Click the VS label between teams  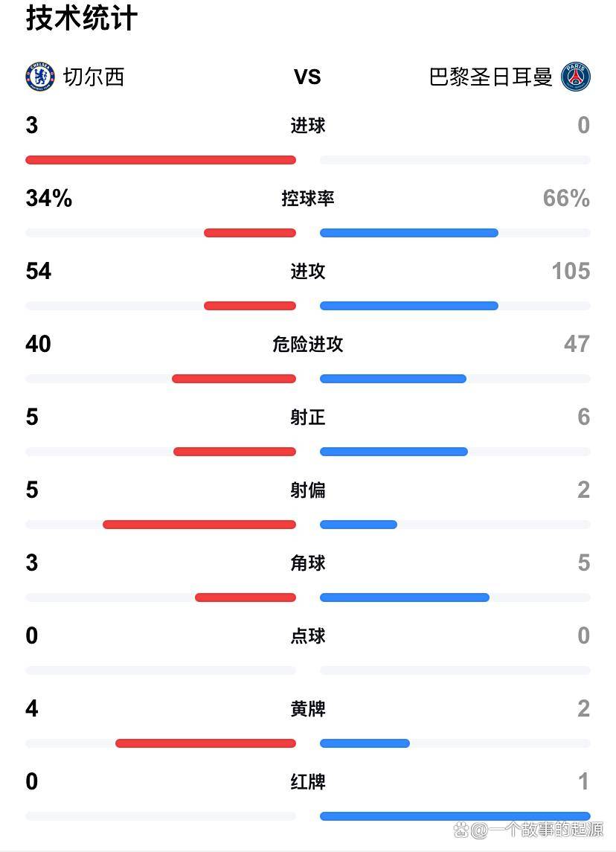(x=307, y=77)
